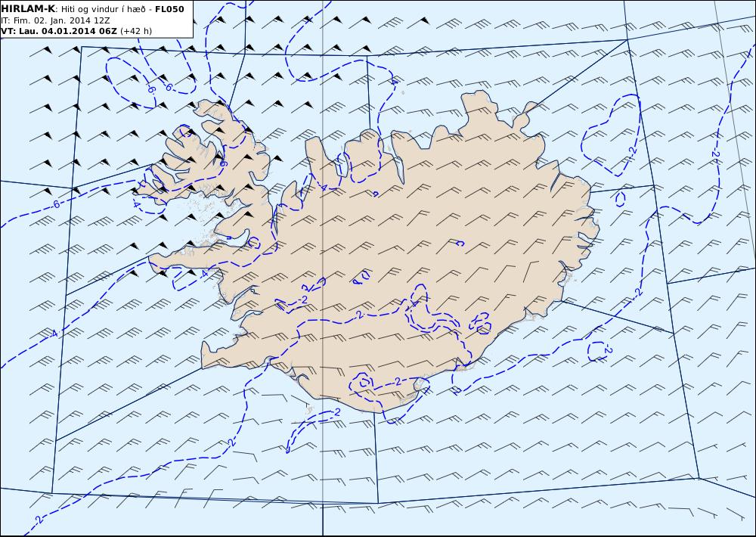
Task: Click the -2 label inside small offshore loop southeast of Iceland
Action: pos(608,349)
